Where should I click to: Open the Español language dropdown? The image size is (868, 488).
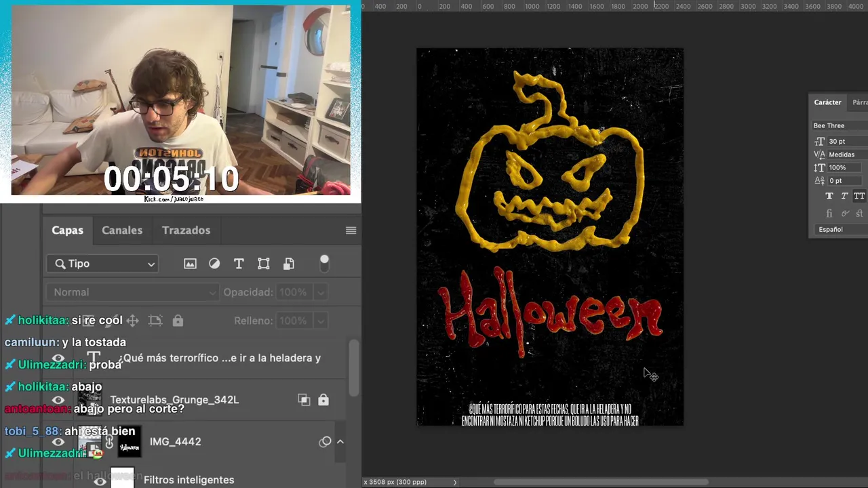(x=841, y=229)
